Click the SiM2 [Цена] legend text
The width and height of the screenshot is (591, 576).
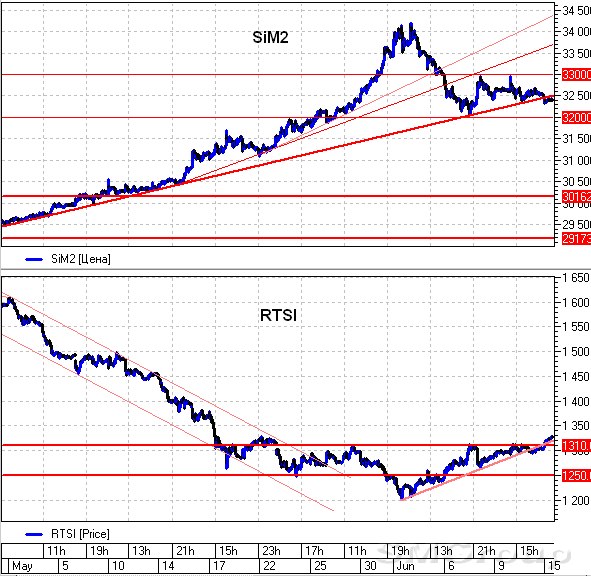[81, 259]
